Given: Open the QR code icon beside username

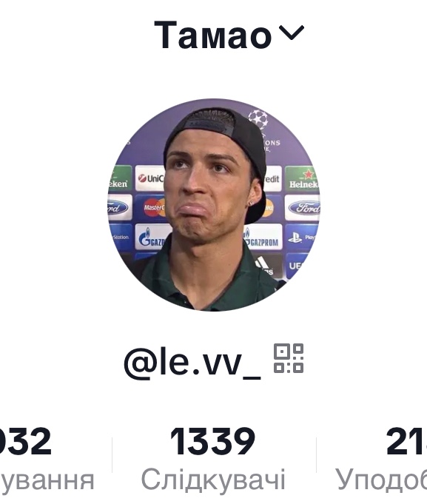Looking at the screenshot, I should [x=289, y=358].
